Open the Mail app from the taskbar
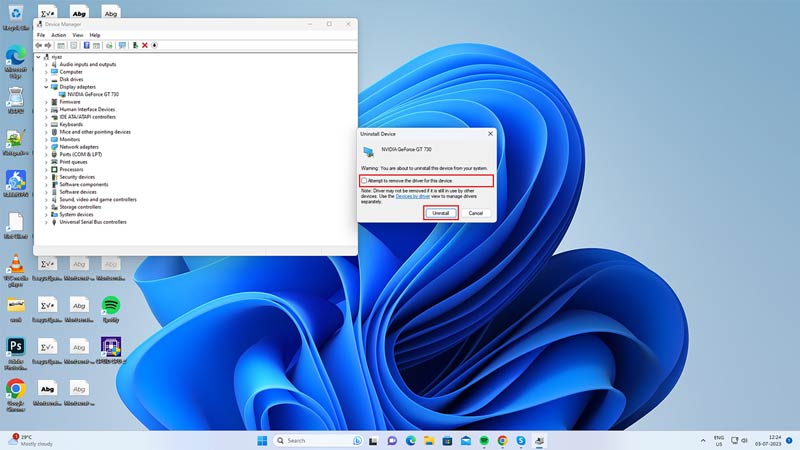Image resolution: width=800 pixels, height=450 pixels. [466, 440]
